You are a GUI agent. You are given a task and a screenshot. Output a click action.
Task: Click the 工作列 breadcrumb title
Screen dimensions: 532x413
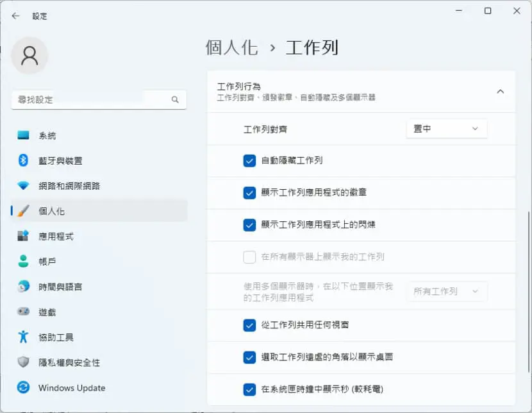(x=312, y=47)
